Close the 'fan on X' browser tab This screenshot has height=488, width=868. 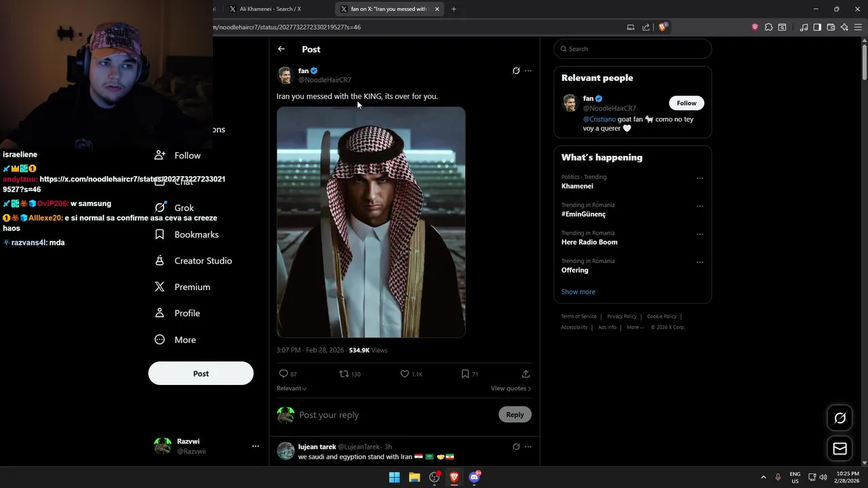437,9
